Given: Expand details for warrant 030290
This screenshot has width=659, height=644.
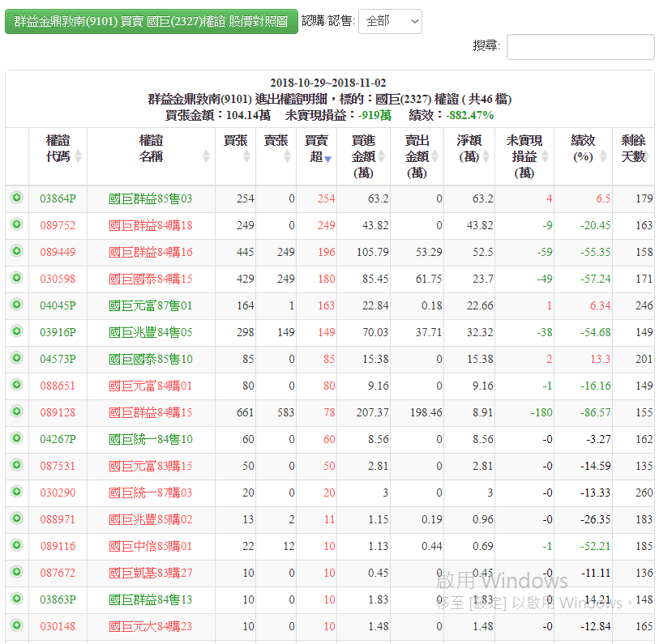Looking at the screenshot, I should pyautogui.click(x=16, y=493).
